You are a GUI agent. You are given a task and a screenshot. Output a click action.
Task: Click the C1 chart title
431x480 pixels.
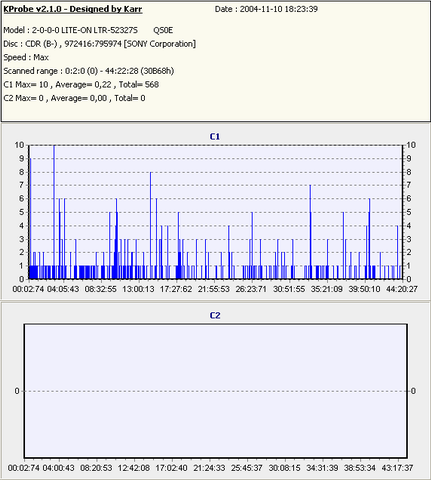pyautogui.click(x=215, y=136)
